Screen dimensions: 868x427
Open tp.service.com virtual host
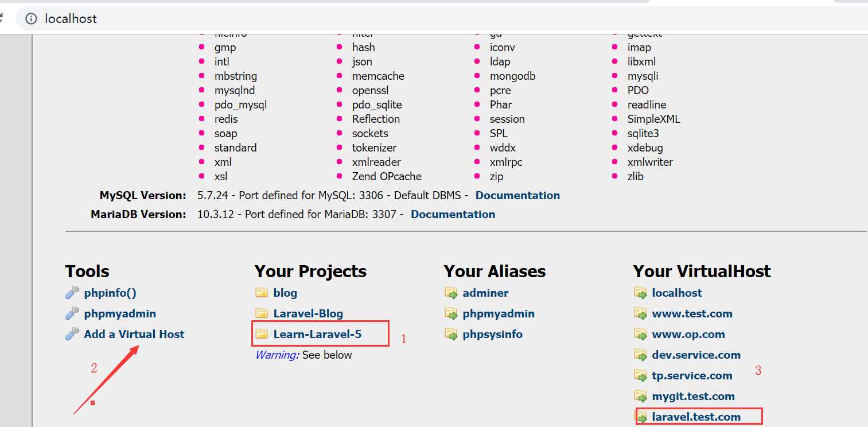(x=692, y=375)
